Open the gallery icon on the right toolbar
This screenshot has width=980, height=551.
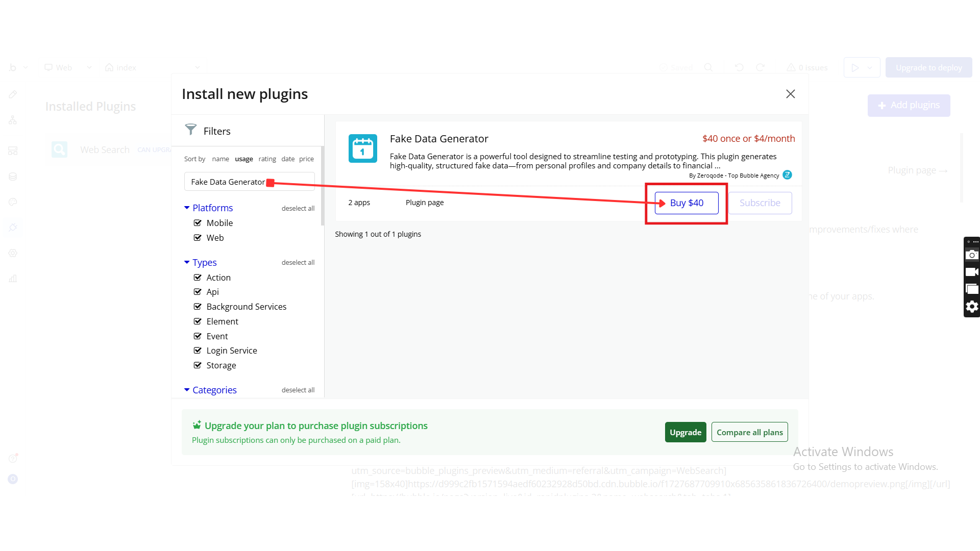pos(972,289)
